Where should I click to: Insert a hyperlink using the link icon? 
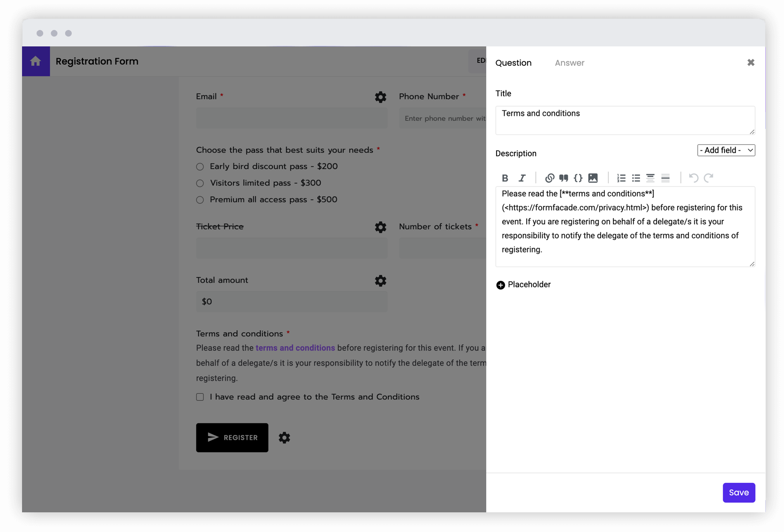pos(550,178)
